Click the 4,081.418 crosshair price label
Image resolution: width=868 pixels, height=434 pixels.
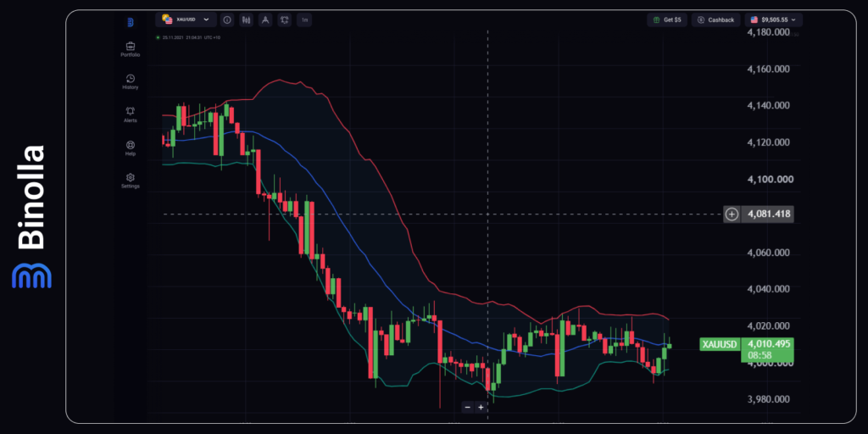coord(766,214)
